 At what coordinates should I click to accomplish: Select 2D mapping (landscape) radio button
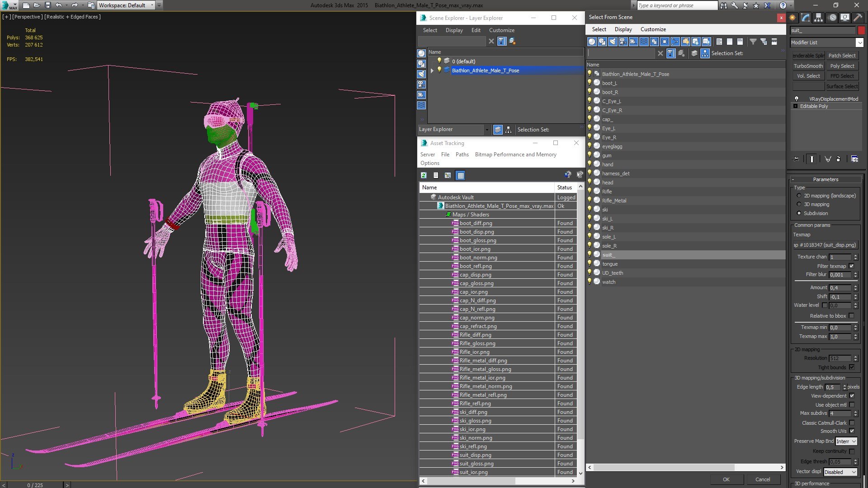(799, 196)
